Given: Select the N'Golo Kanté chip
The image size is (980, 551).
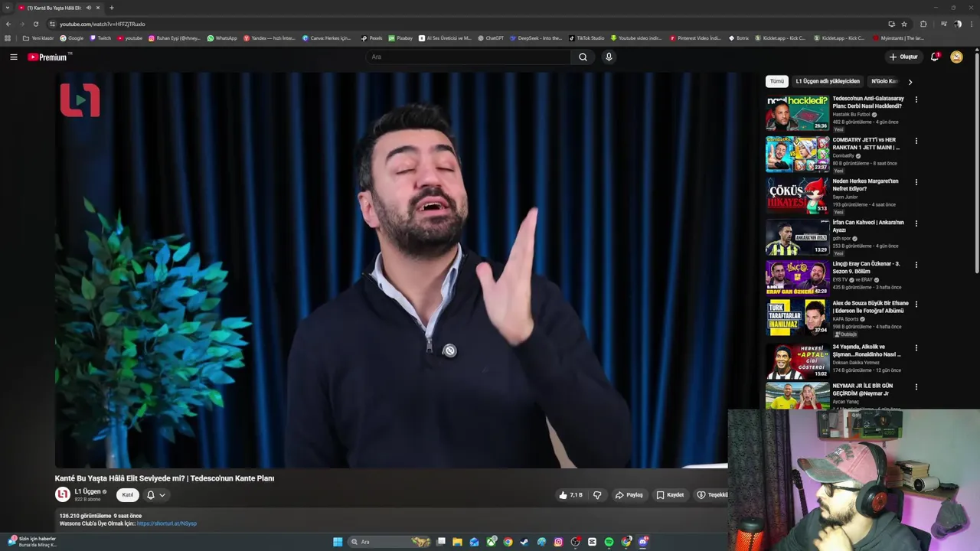Looking at the screenshot, I should pos(884,81).
